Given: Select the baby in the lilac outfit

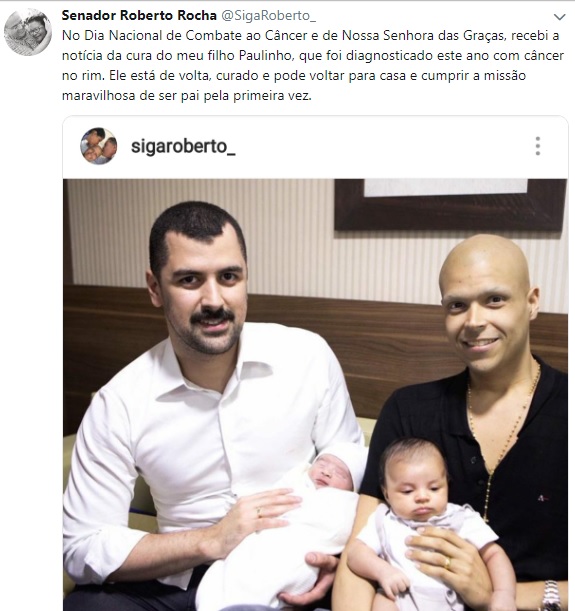Looking at the screenshot, I should coord(425,526).
